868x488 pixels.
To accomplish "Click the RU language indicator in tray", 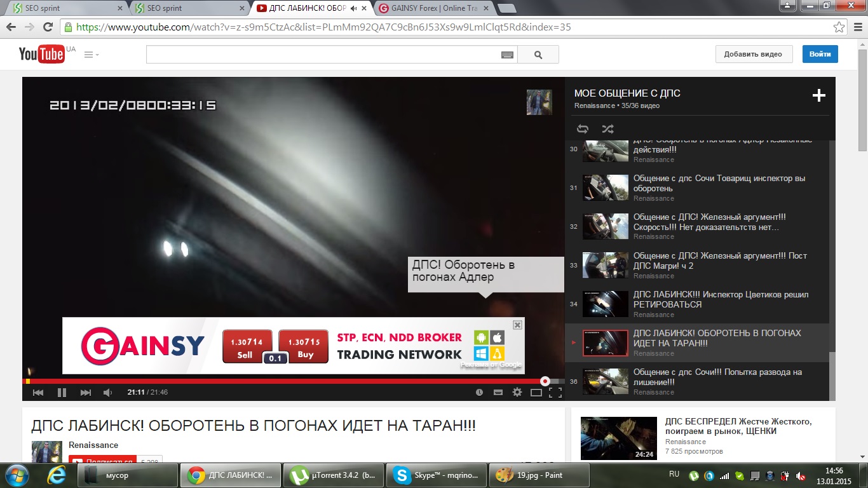I will (674, 474).
